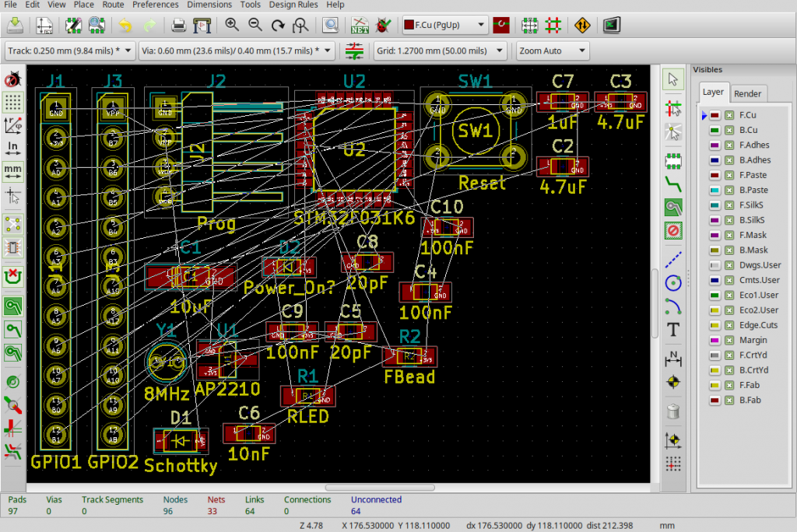
Task: Click the horizontal canvas scrollbar
Action: coord(380,488)
